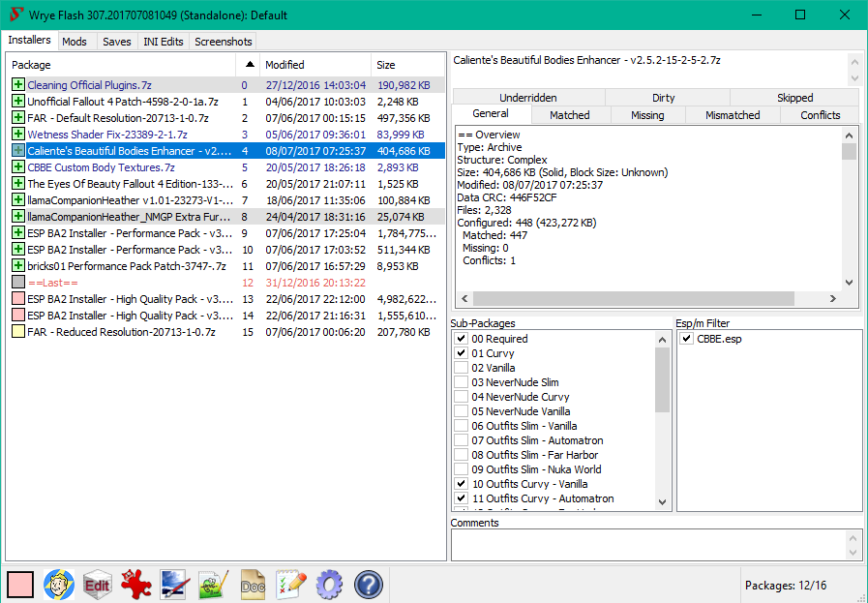Image resolution: width=868 pixels, height=603 pixels.
Task: Click the install order sort arrow column header
Action: click(x=249, y=65)
